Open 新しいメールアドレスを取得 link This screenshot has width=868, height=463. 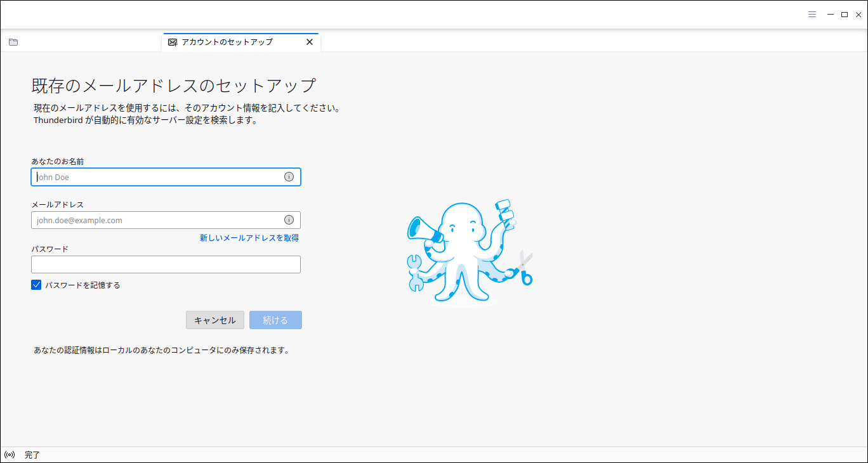click(x=249, y=238)
